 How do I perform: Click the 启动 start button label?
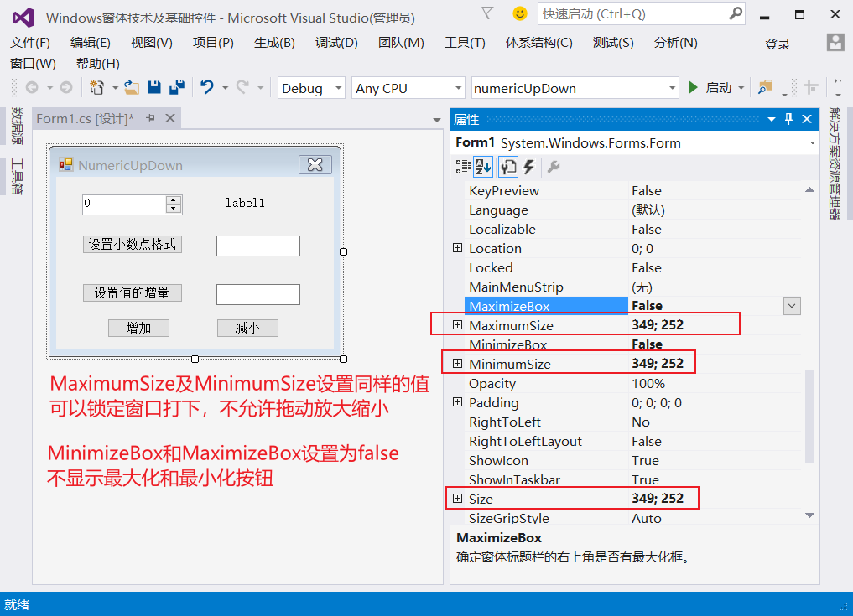pos(718,87)
